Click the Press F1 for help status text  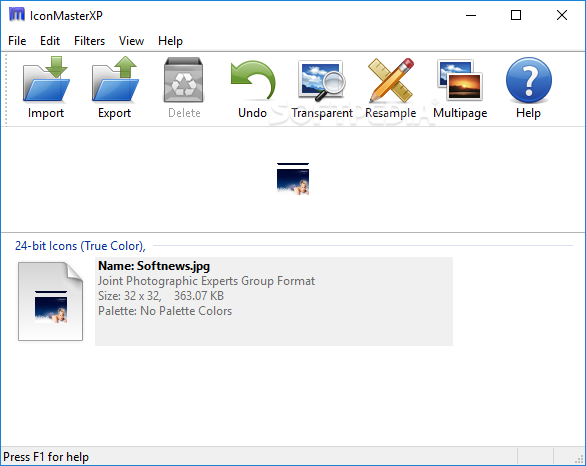[46, 457]
